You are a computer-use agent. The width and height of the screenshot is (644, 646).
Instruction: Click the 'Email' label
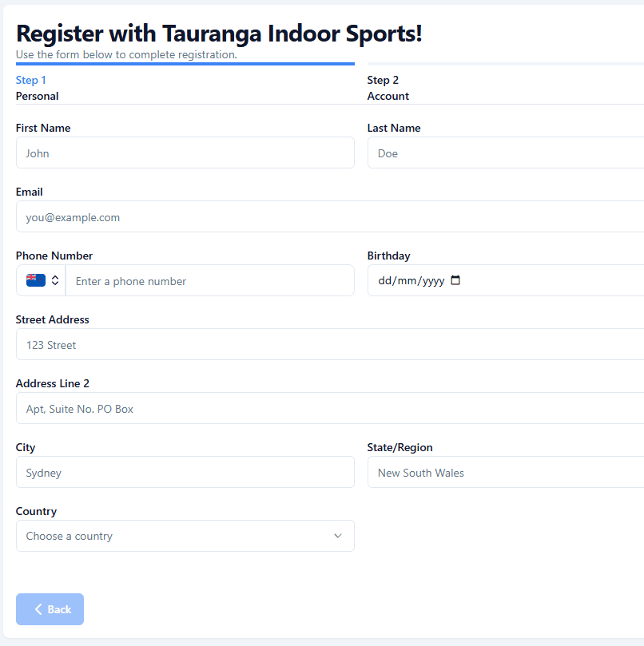pyautogui.click(x=29, y=192)
